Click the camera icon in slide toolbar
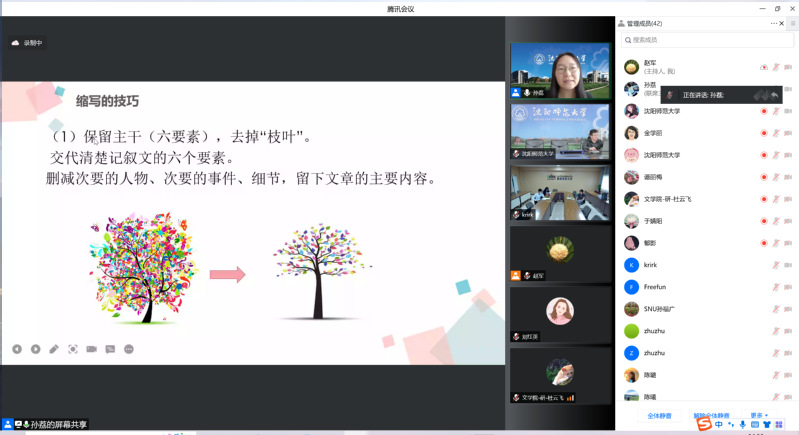The height and width of the screenshot is (435, 799). [x=91, y=349]
